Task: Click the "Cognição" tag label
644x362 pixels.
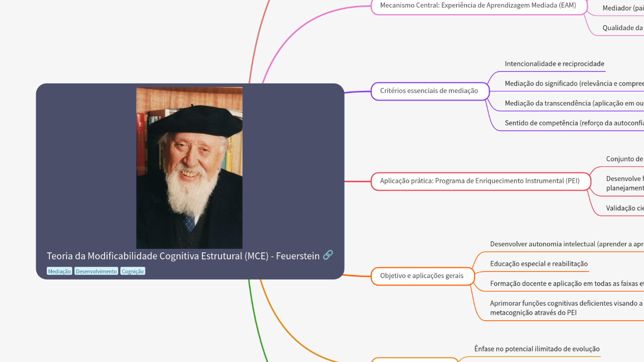Action: click(132, 271)
